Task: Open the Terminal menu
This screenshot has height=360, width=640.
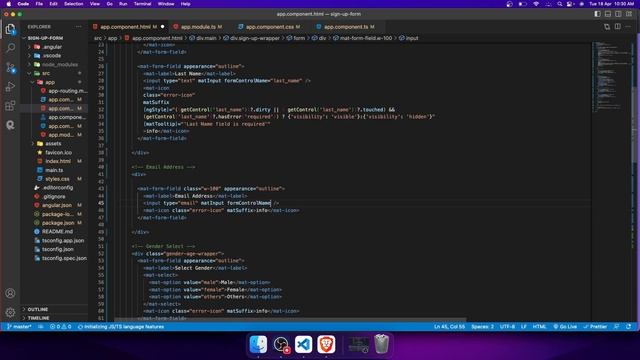Action: pos(142,4)
